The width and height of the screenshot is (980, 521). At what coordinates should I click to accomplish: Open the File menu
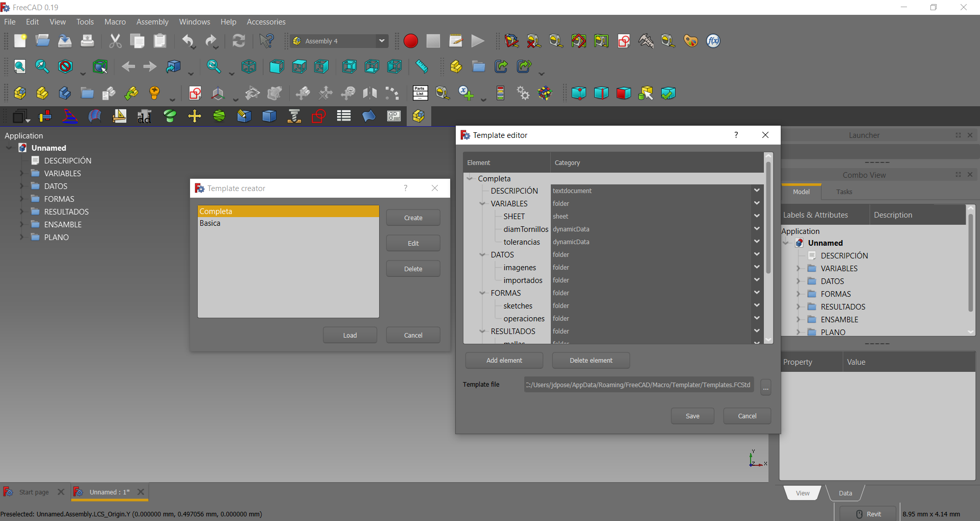[10, 22]
